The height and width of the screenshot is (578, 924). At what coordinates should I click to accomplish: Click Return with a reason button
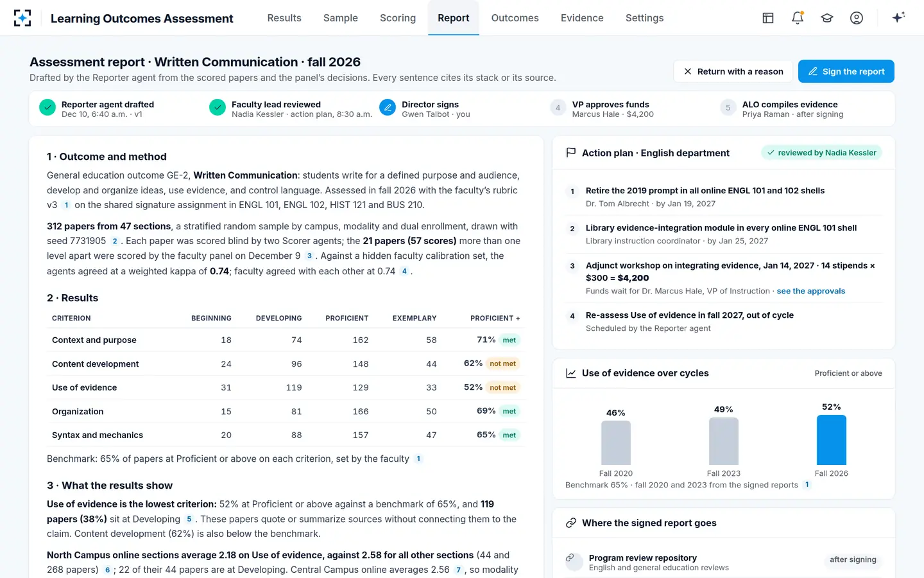tap(733, 71)
